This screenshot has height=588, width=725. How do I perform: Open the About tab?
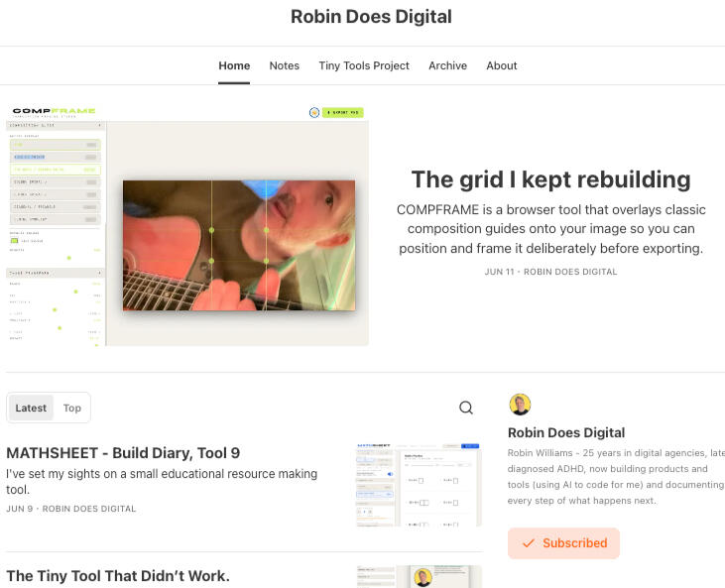tap(502, 66)
